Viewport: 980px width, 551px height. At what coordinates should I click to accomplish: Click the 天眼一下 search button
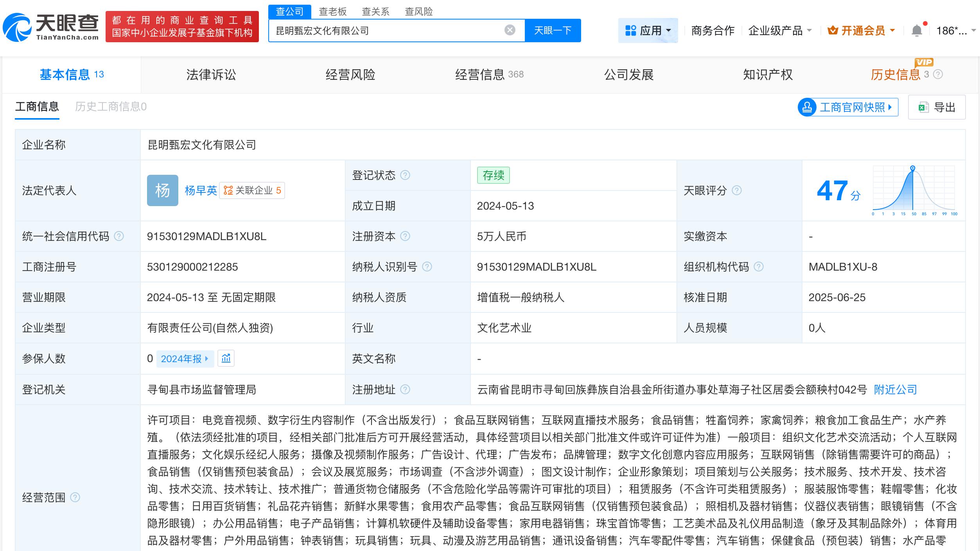[553, 30]
